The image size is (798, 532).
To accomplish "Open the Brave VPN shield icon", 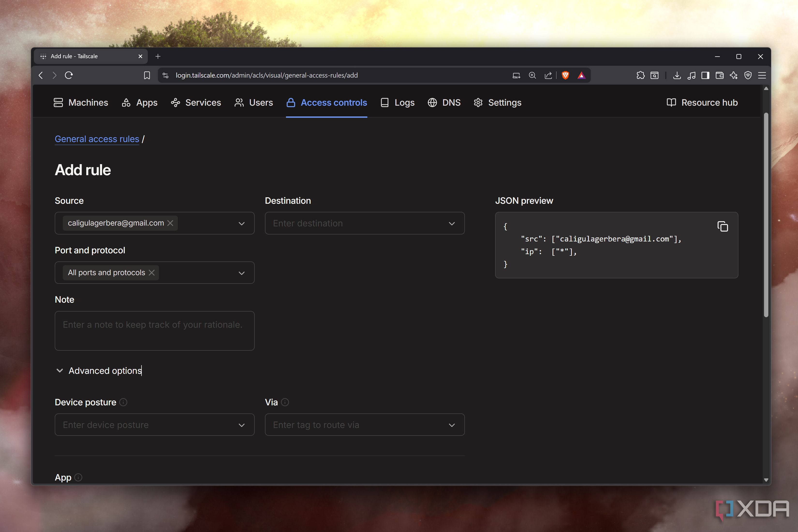I will point(748,75).
